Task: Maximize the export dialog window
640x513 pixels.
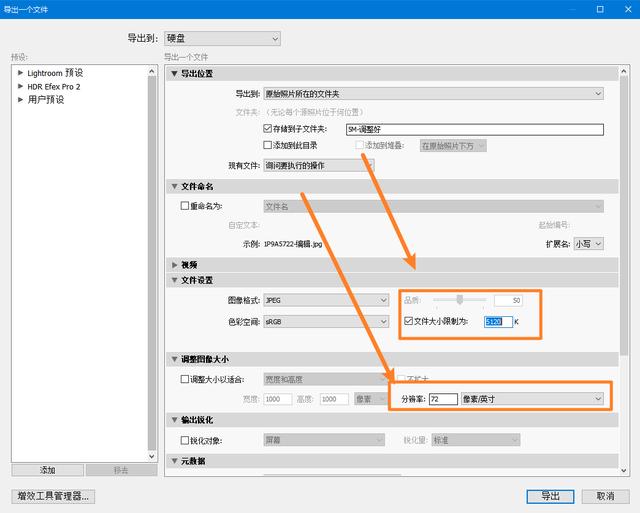Action: pyautogui.click(x=600, y=9)
